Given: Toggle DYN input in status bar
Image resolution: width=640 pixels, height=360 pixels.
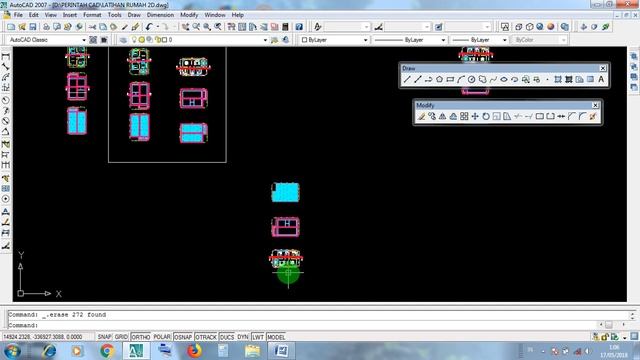Looking at the screenshot, I should (x=243, y=337).
